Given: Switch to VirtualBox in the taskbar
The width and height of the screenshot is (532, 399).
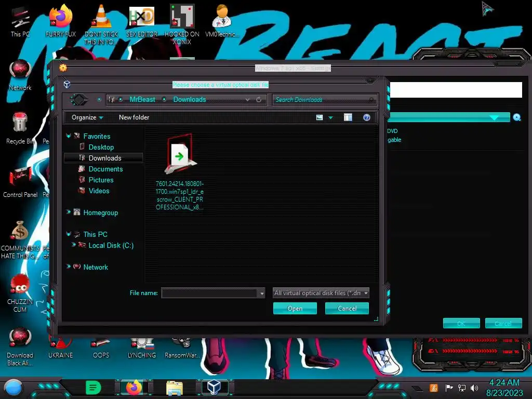Looking at the screenshot, I should pos(215,388).
